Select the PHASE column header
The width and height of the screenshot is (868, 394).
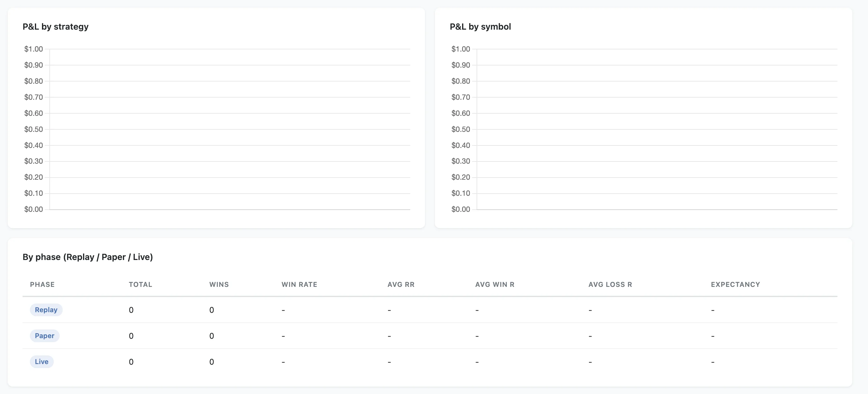pos(42,284)
